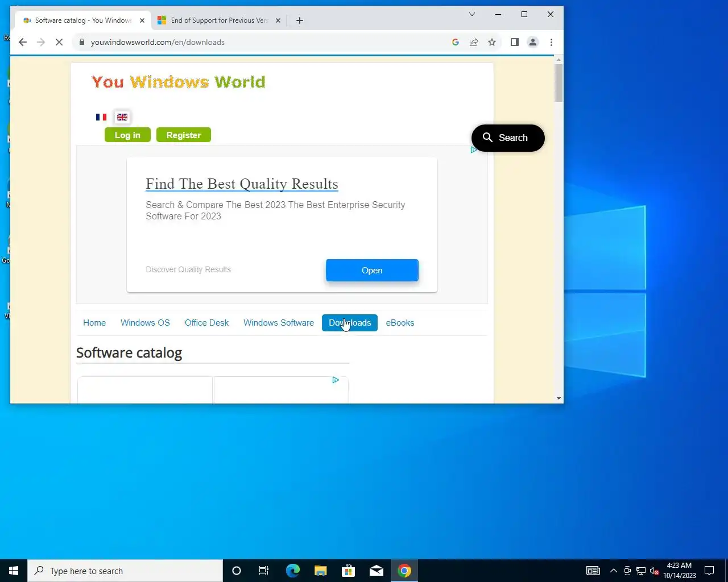The image size is (728, 582).
Task: Click the Discover Quality Results text
Action: (x=188, y=269)
